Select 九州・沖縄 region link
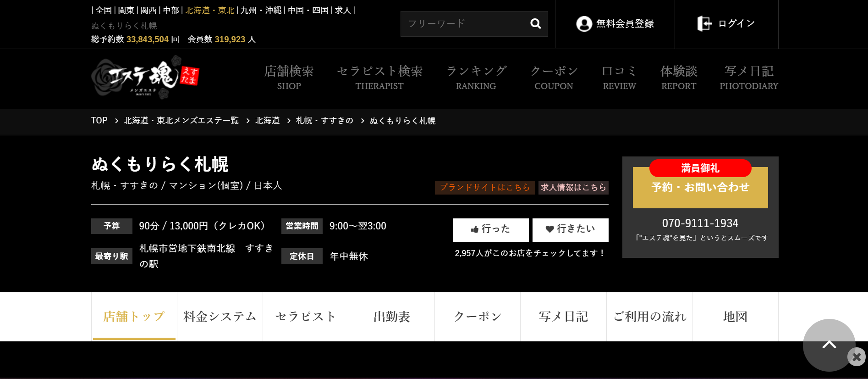This screenshot has width=868, height=379. [261, 10]
